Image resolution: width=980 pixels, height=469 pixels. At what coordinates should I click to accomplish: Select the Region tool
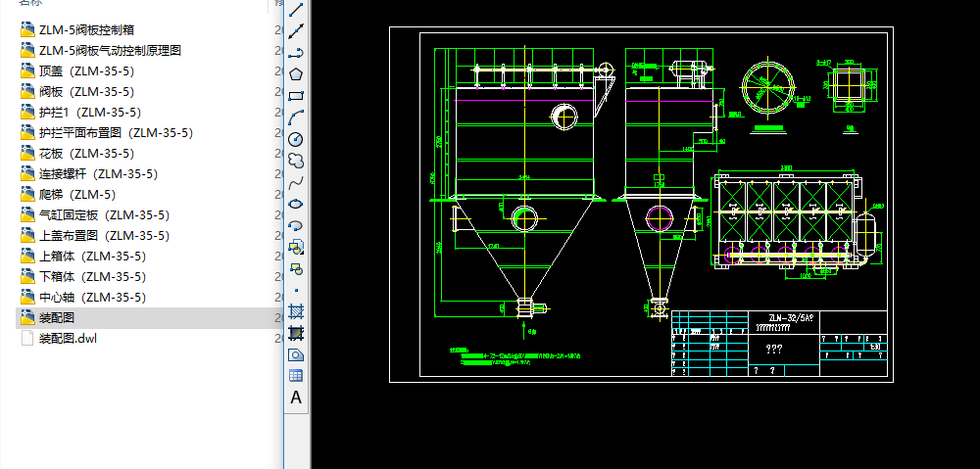(x=296, y=354)
